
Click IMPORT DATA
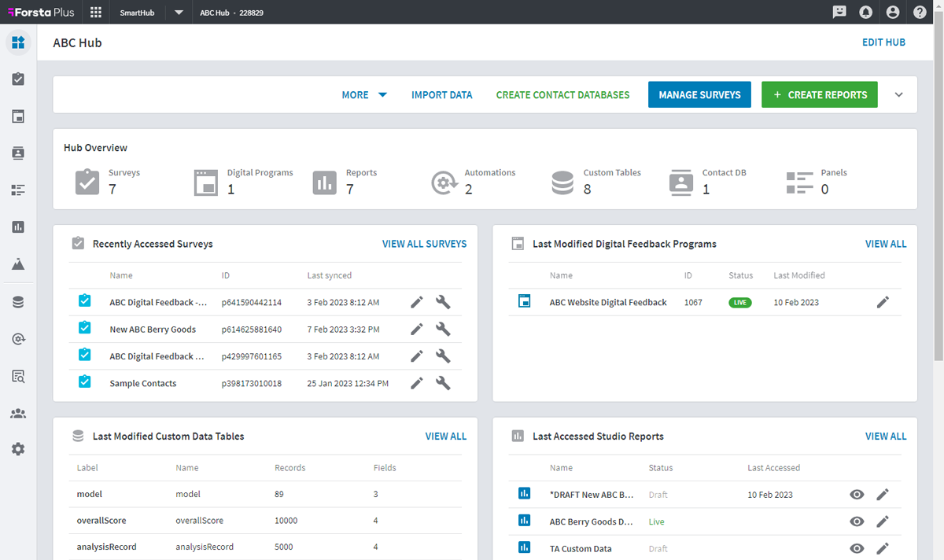(x=442, y=94)
